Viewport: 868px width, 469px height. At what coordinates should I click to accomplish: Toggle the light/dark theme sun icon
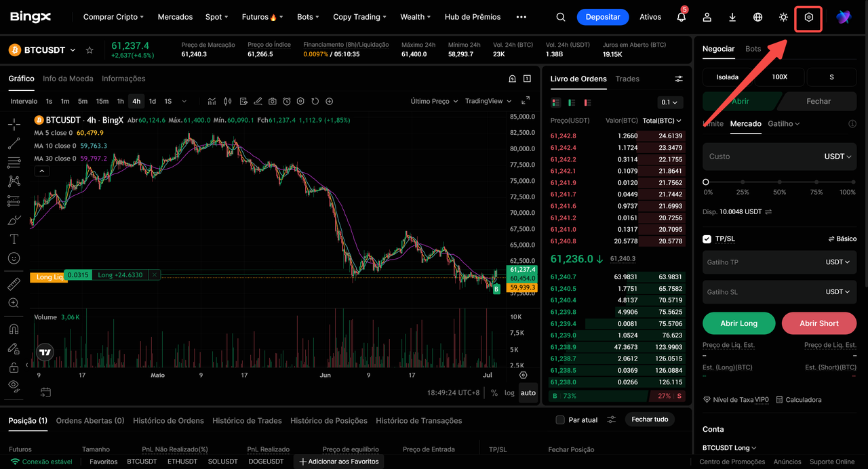(783, 17)
